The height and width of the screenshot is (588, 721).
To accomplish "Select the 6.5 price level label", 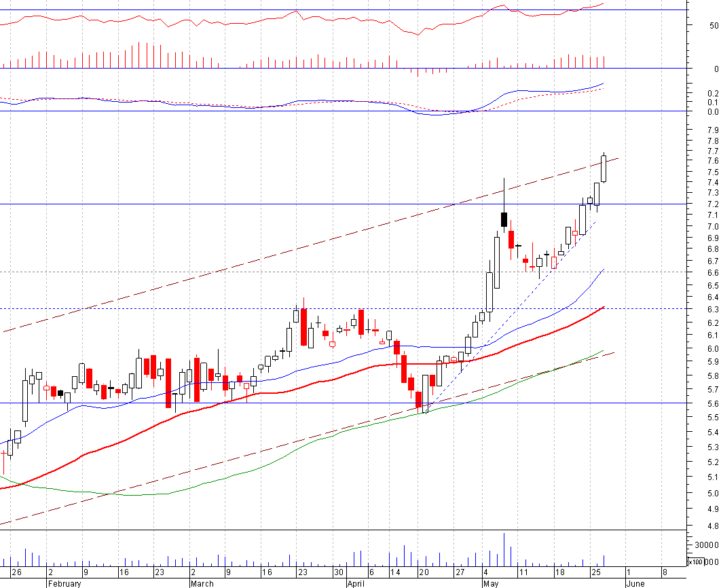I will point(713,285).
